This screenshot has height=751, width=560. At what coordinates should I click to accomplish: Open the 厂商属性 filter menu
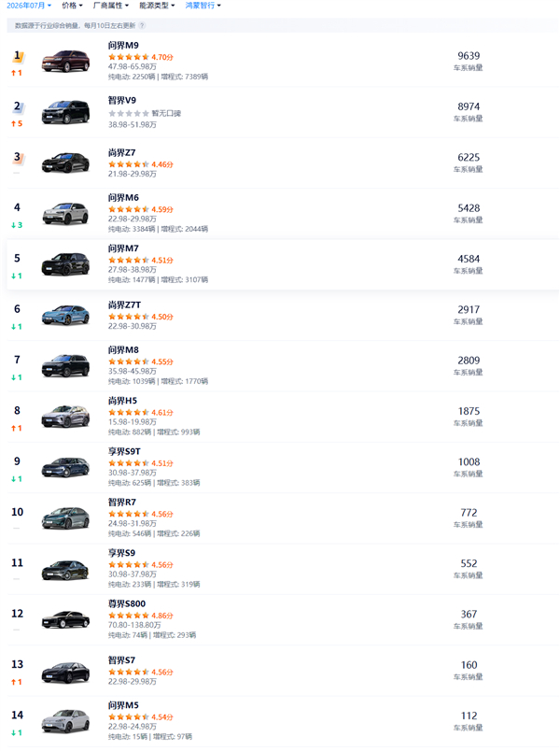(110, 6)
